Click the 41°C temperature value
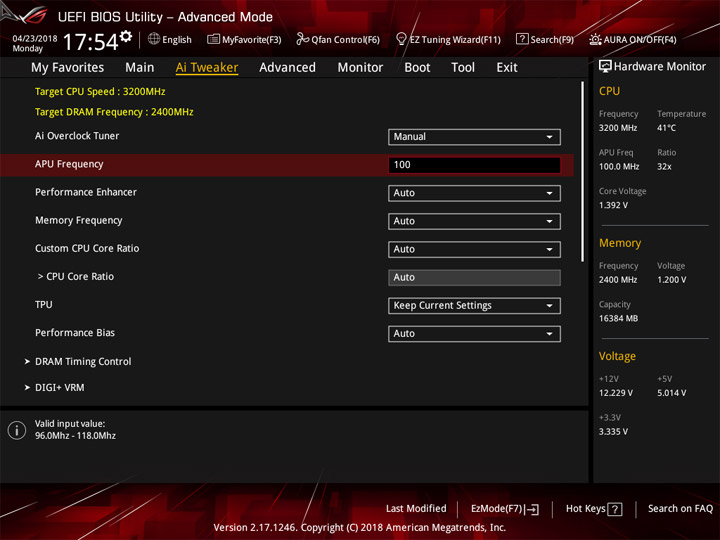This screenshot has height=540, width=720. click(x=666, y=128)
